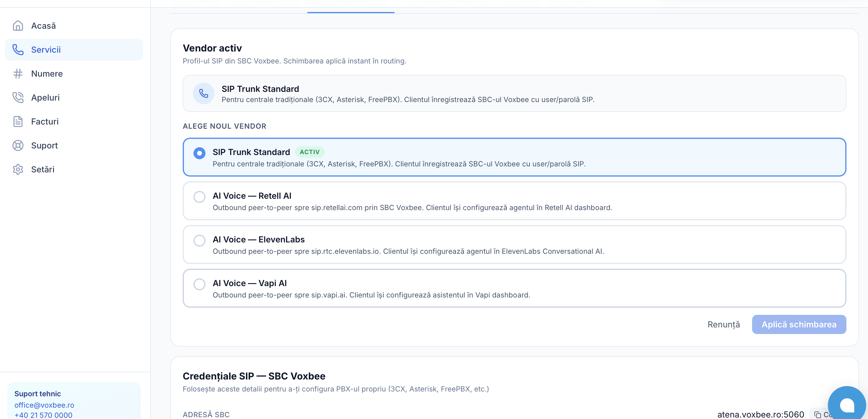Navigate to Apeluri
The width and height of the screenshot is (868, 419).
[74, 97]
